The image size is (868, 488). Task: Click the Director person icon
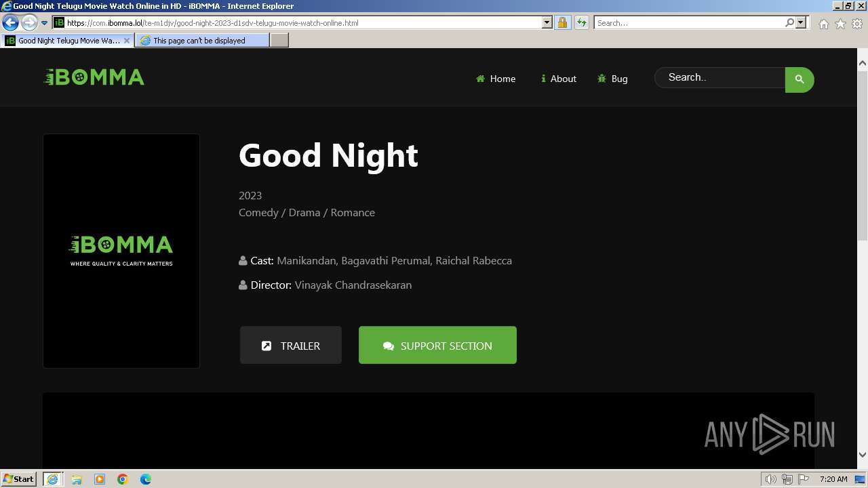(243, 285)
